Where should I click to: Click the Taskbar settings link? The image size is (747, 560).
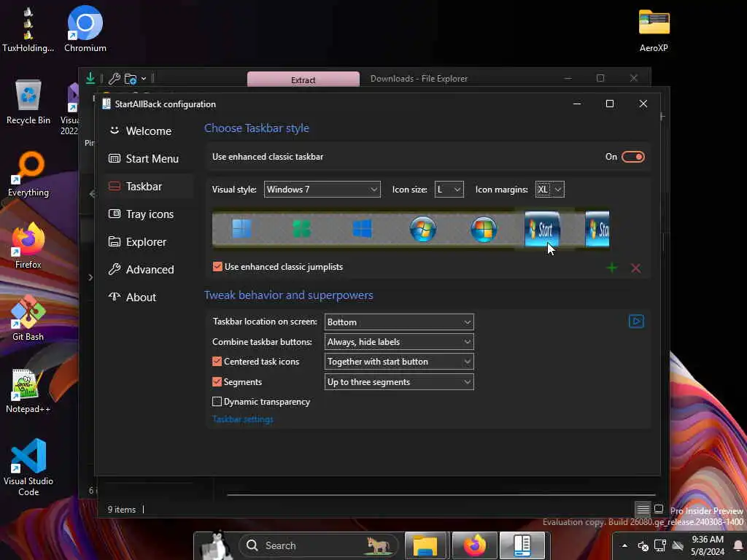point(242,419)
